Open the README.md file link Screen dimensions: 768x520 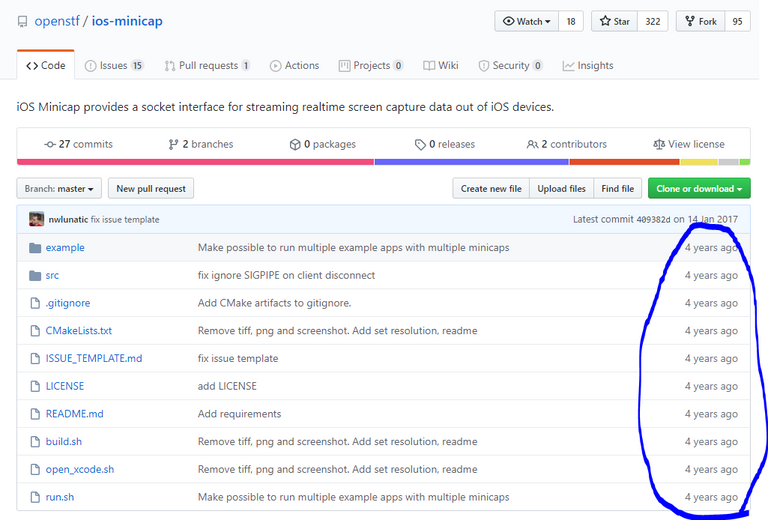74,414
